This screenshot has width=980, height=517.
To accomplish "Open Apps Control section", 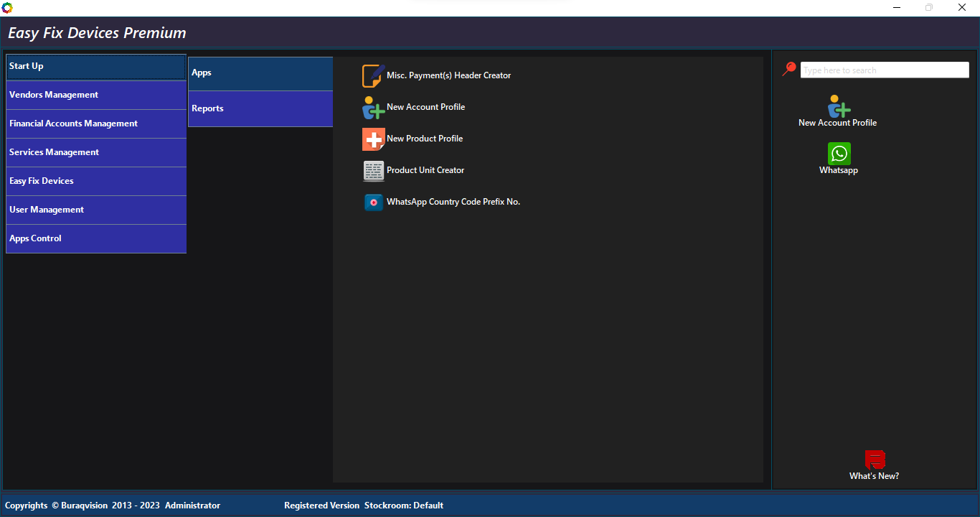I will tap(96, 238).
